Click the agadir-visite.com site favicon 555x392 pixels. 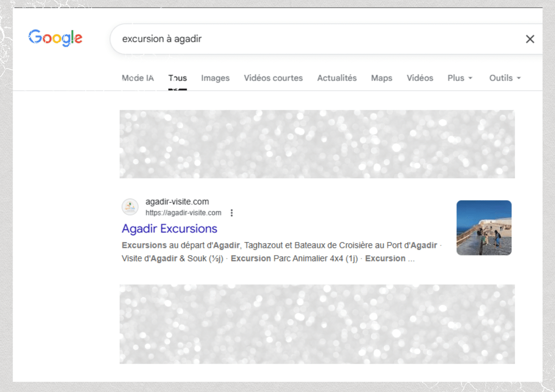[130, 207]
